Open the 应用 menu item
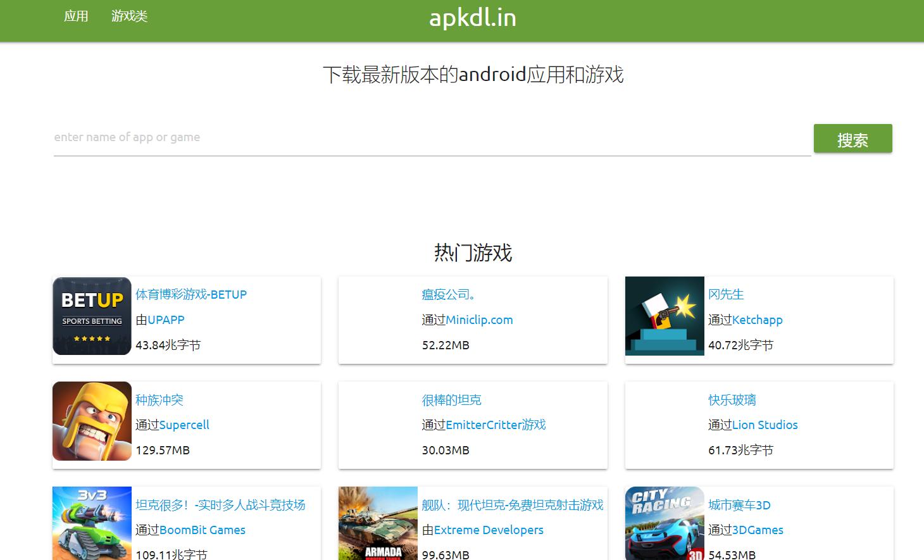The height and width of the screenshot is (560, 924). tap(76, 16)
